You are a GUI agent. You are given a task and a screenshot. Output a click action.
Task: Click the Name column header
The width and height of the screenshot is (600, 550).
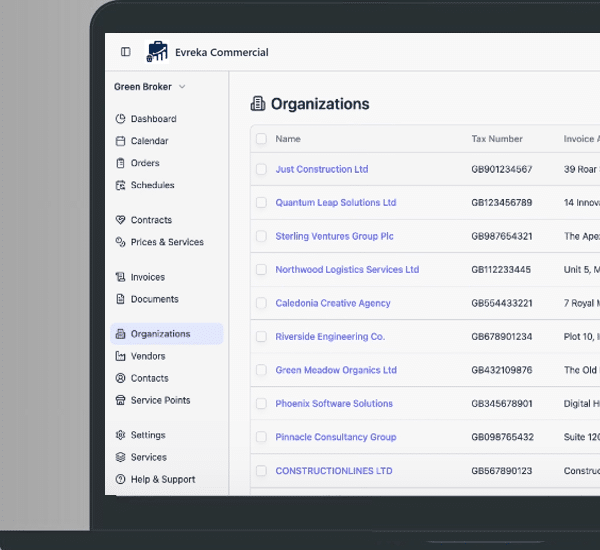click(288, 139)
